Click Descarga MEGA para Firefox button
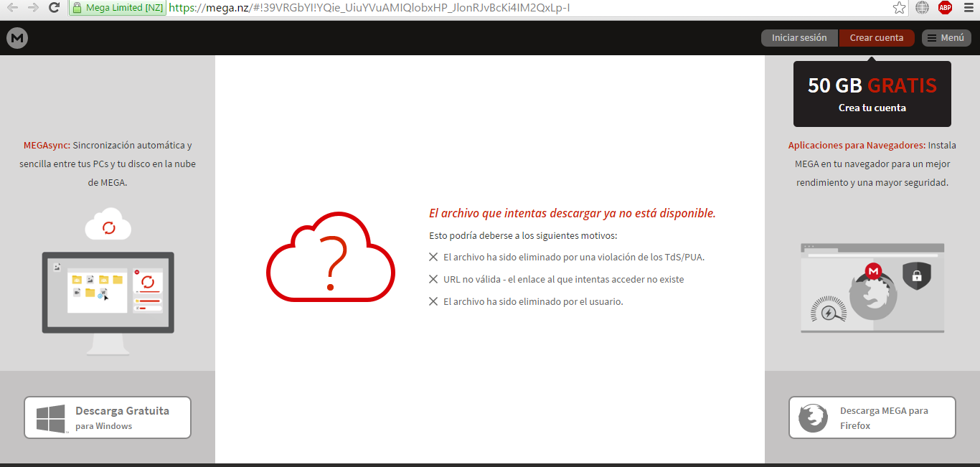Viewport: 980px width, 467px height. (x=872, y=418)
